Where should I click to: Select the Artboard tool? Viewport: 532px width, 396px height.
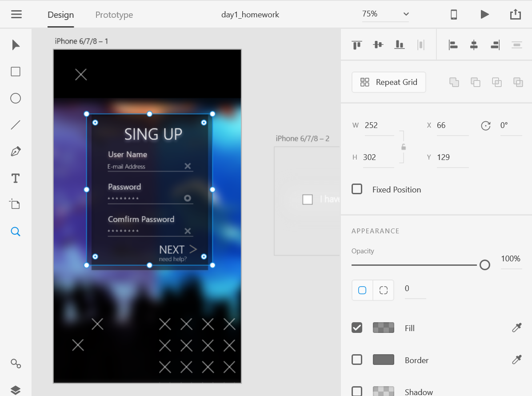[x=15, y=204]
